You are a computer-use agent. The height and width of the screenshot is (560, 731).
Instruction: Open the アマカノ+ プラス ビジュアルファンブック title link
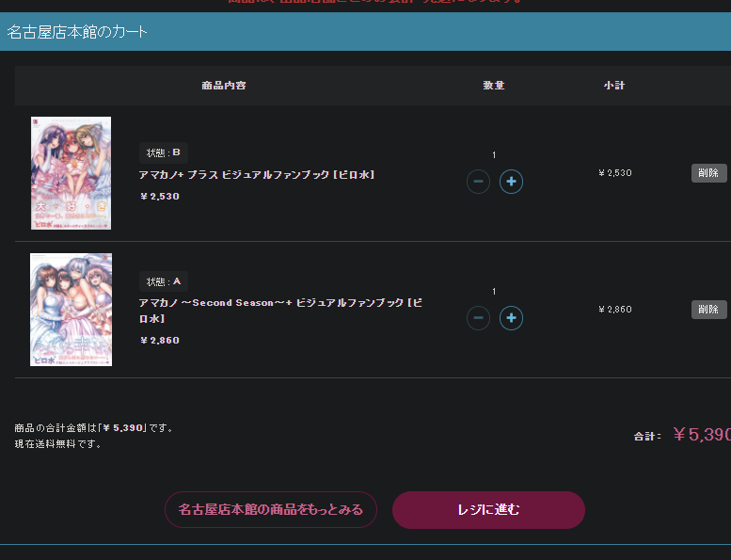(x=257, y=175)
